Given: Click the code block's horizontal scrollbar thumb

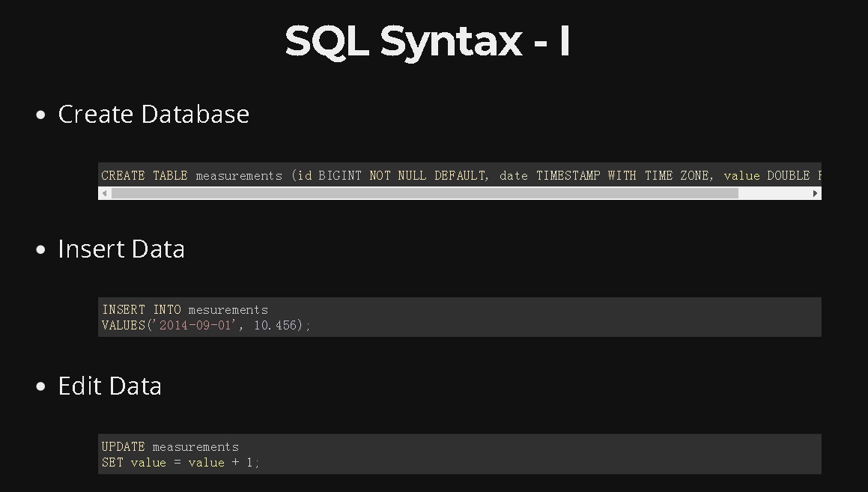Looking at the screenshot, I should [425, 193].
